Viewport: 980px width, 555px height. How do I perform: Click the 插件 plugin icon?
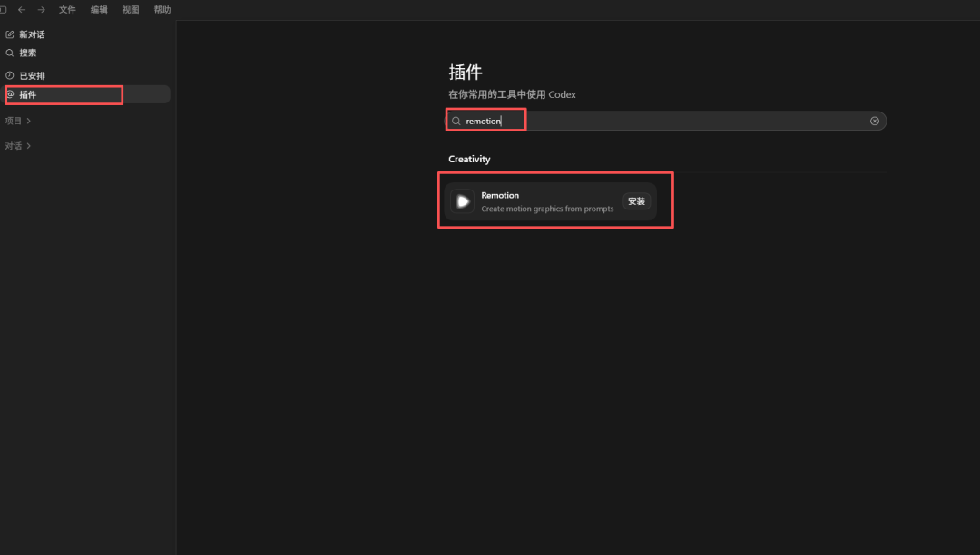pyautogui.click(x=10, y=94)
